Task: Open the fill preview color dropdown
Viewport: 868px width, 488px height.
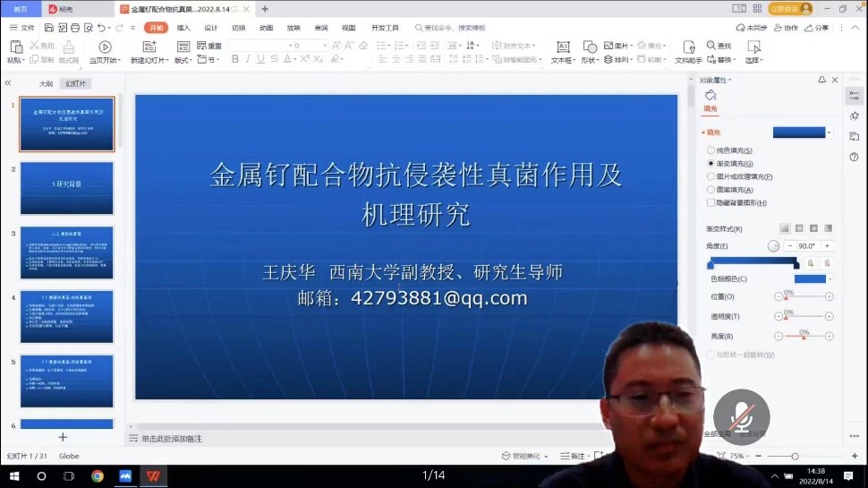Action: coord(829,133)
